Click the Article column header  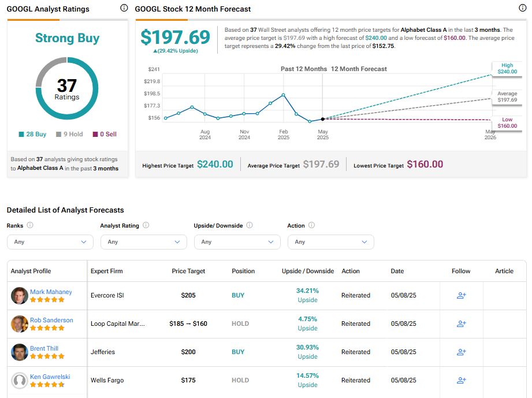(504, 271)
